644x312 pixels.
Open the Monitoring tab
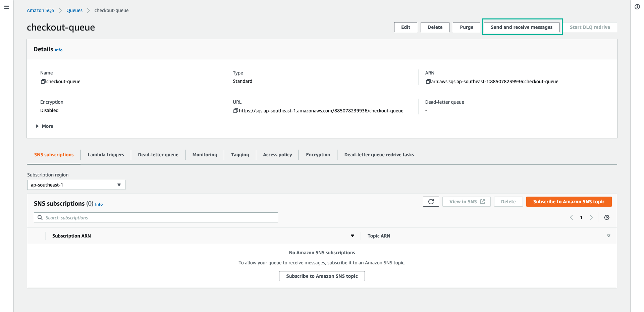205,155
